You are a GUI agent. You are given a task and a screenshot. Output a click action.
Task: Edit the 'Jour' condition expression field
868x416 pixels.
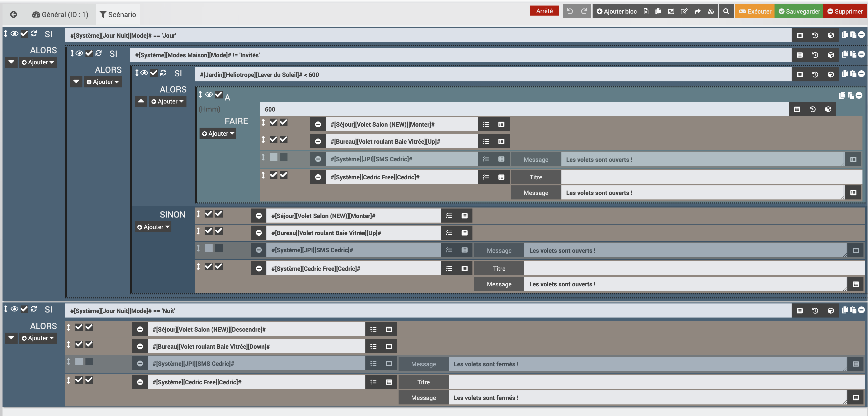428,35
